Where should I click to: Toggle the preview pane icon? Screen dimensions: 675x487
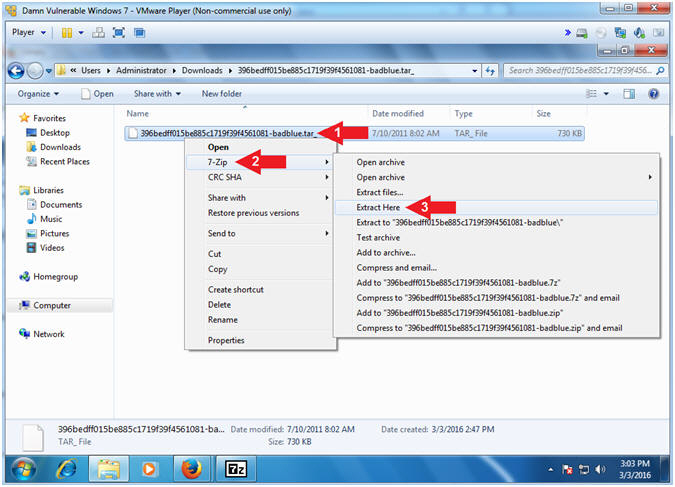629,94
